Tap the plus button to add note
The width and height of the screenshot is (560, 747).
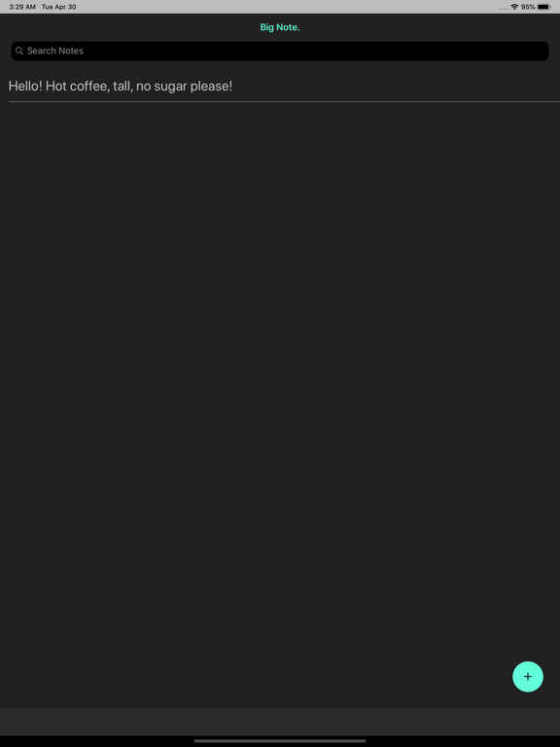(x=528, y=677)
